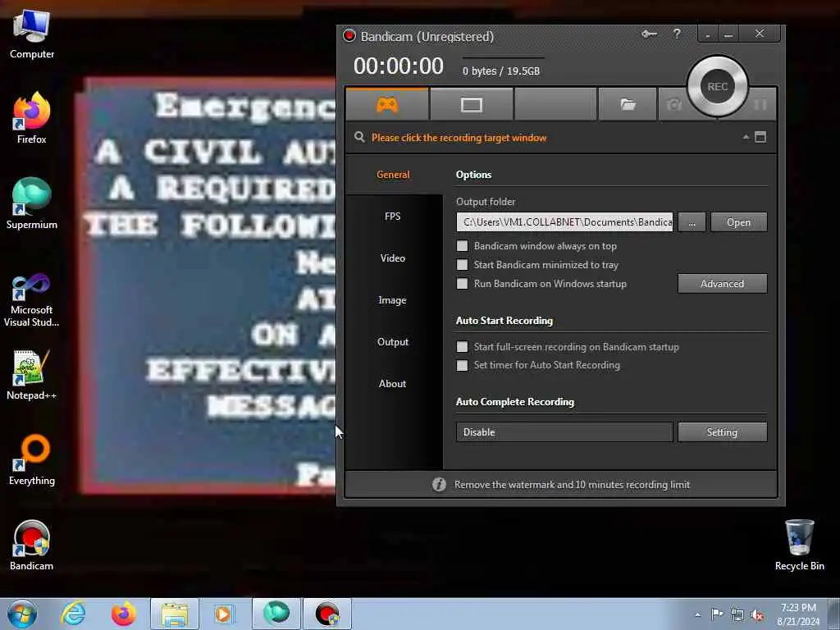This screenshot has width=840, height=630.
Task: Open the Supermium desktop shortcut
Action: click(32, 203)
